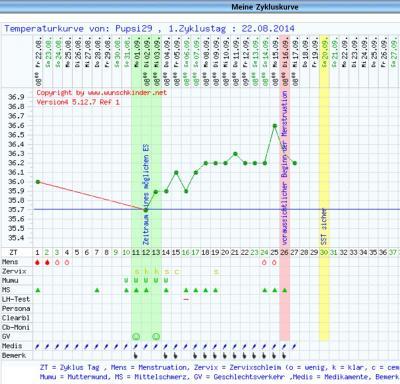Click the yellow 'SST sicher' label
The width and height of the screenshot is (400, 384).
coord(324,227)
